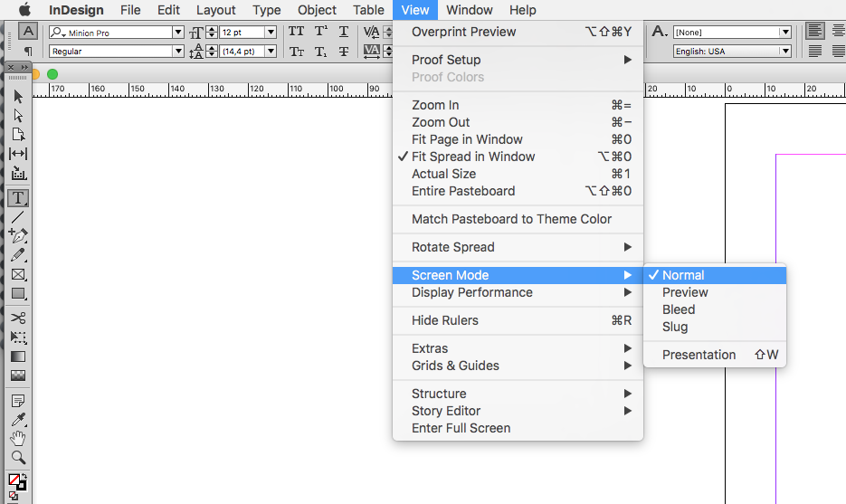Select Bleed screen mode

[x=715, y=309]
